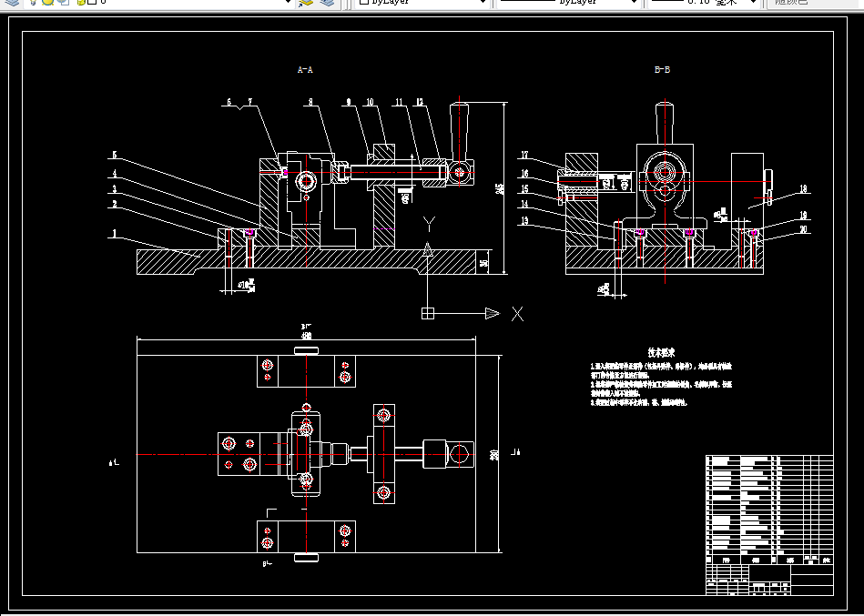Image resolution: width=864 pixels, height=616 pixels.
Task: Select part balloon number 16
Action: coord(524,174)
